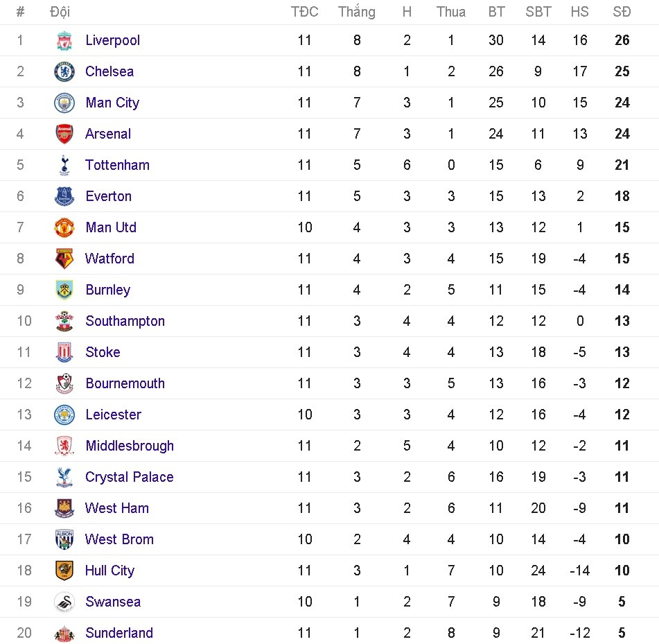This screenshot has width=659, height=644.
Task: Click the Arsenal cannon badge
Action: [x=64, y=134]
